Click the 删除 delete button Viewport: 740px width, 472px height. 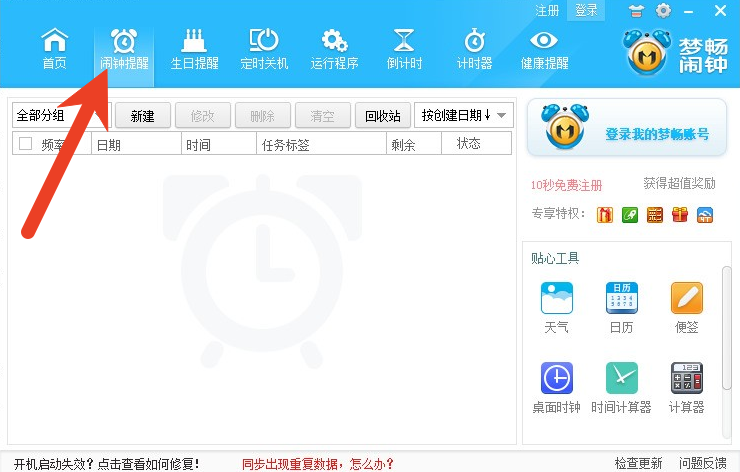pos(262,116)
